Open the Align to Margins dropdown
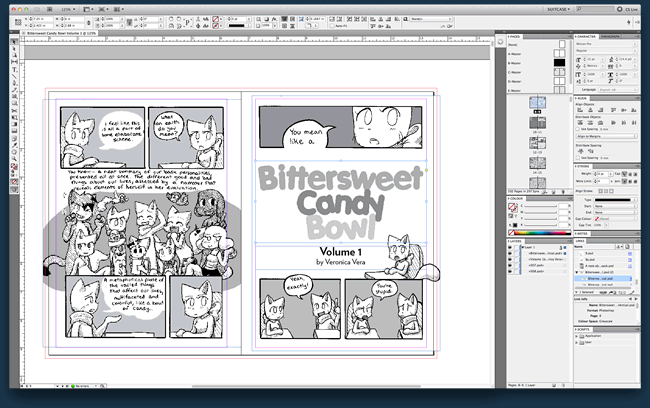 pos(606,136)
